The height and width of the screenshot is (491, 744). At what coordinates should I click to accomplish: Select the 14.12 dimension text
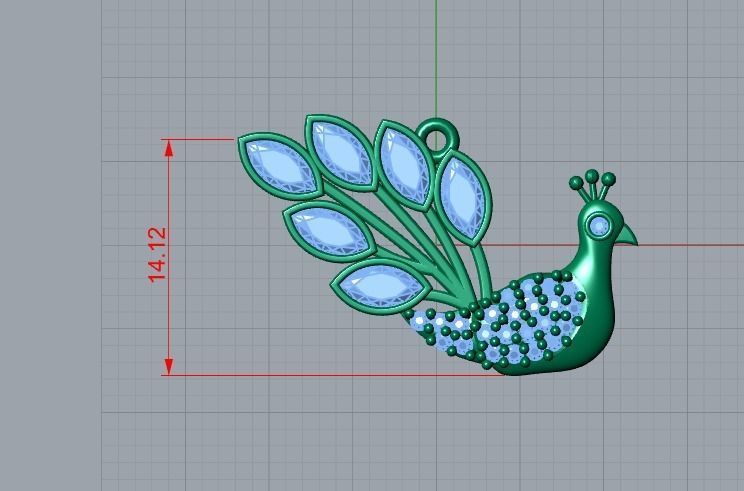(x=157, y=255)
